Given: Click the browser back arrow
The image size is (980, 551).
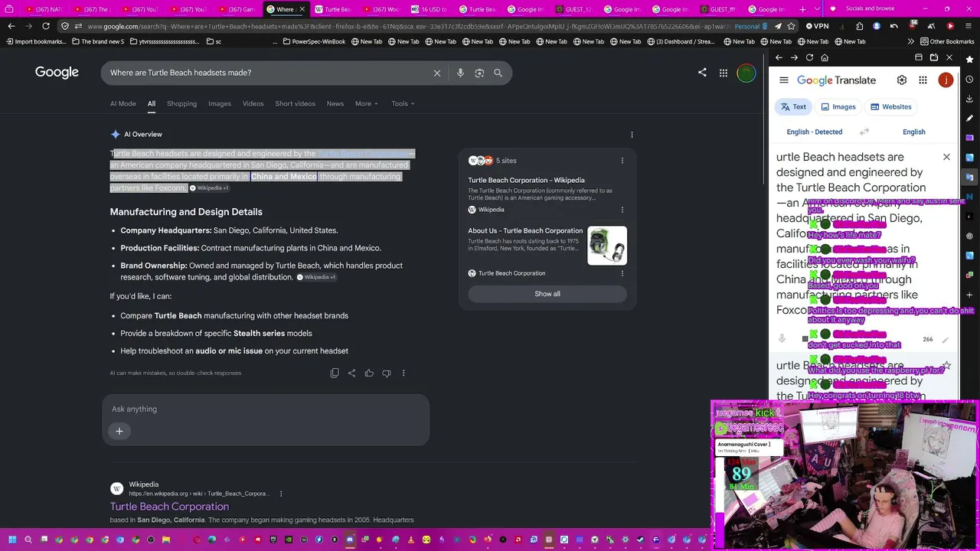Looking at the screenshot, I should tap(11, 26).
